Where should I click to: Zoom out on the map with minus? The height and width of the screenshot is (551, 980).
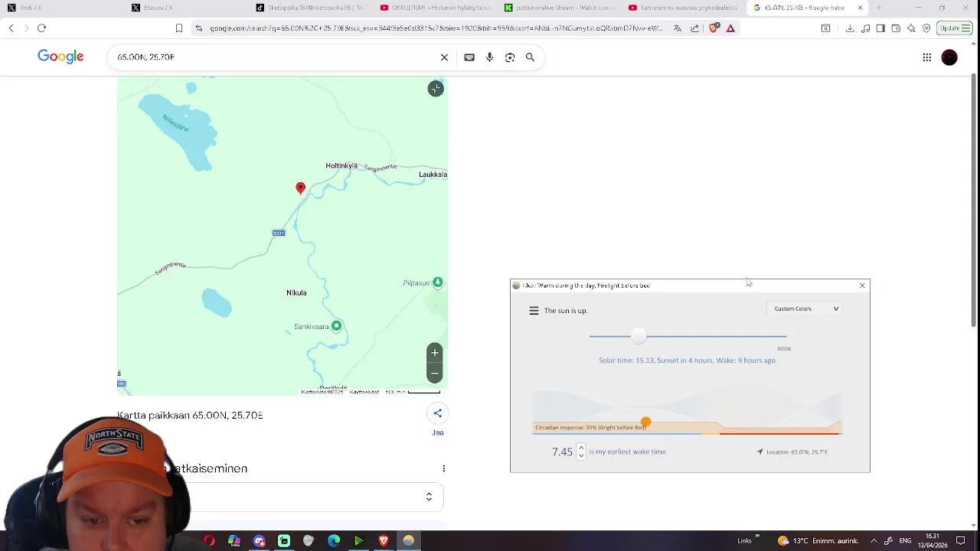point(435,373)
